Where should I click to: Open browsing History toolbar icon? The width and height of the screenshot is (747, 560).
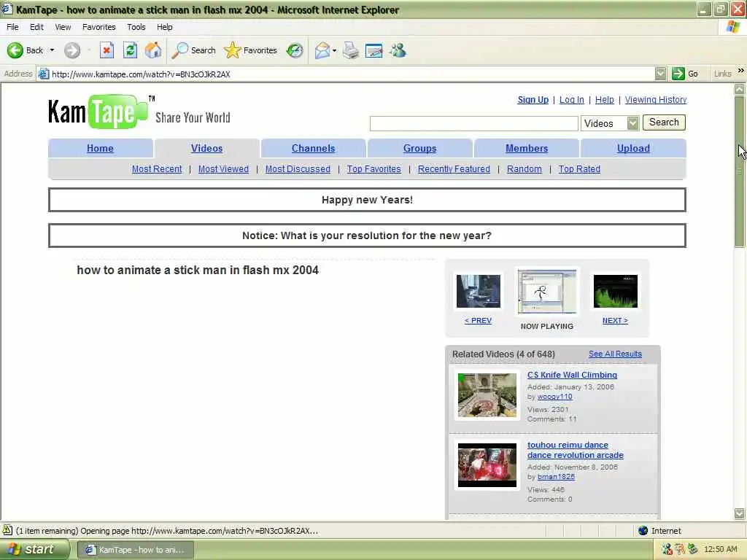pos(295,50)
